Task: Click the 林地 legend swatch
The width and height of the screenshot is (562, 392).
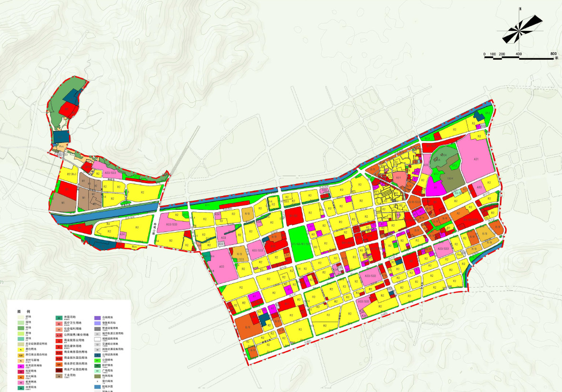Action: point(21,327)
